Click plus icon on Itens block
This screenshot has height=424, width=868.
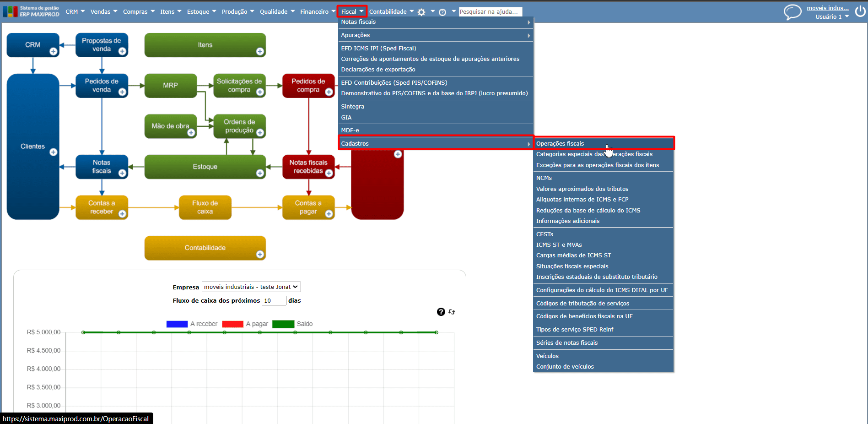(260, 51)
